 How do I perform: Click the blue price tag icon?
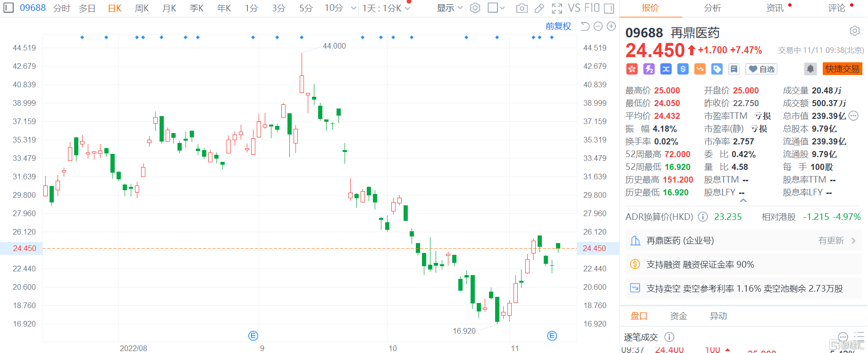click(x=717, y=69)
